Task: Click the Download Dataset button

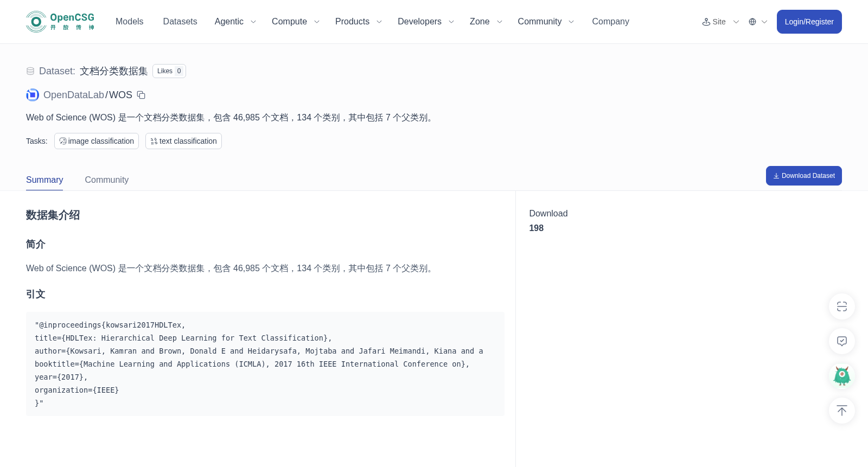Action: point(804,176)
